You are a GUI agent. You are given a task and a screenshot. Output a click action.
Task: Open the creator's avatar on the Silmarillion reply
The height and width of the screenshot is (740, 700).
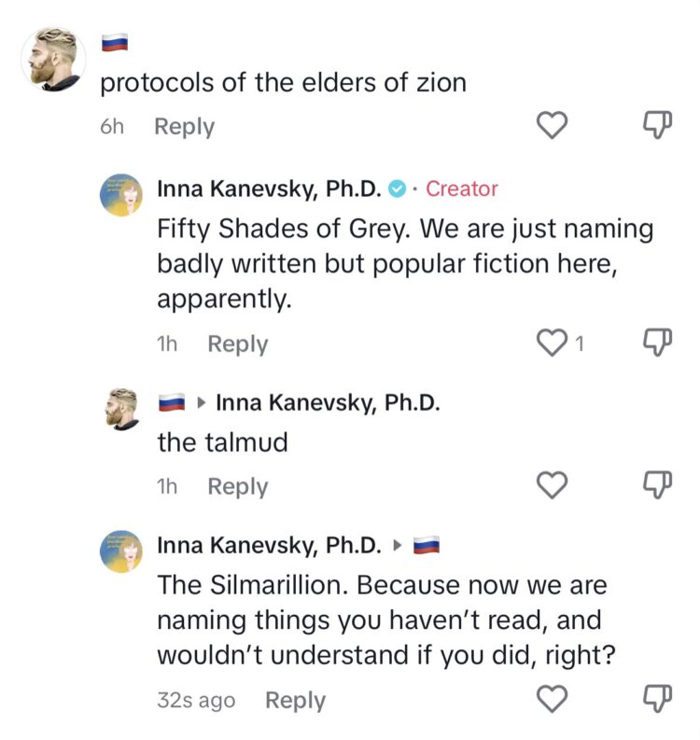(121, 552)
